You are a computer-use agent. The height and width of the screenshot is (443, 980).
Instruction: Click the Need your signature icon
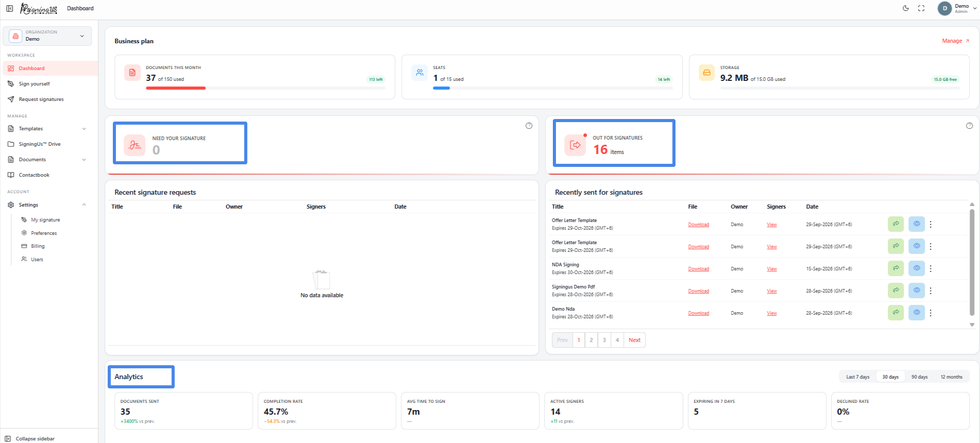click(x=134, y=145)
